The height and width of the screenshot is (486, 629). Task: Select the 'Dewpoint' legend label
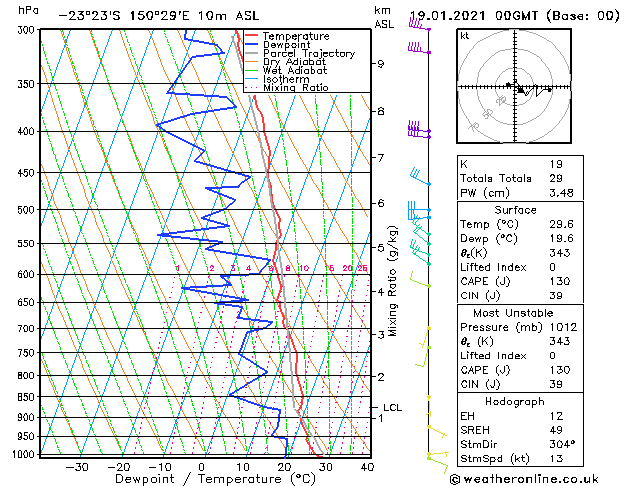point(287,45)
